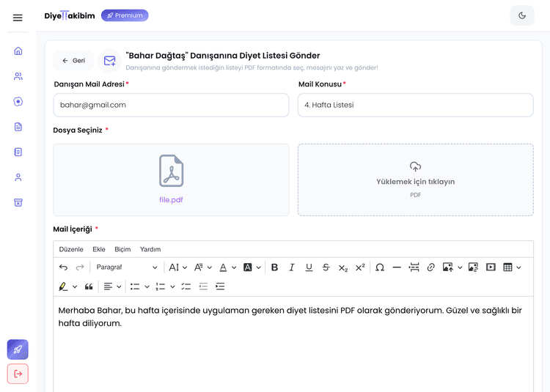Screen dimensions: 550x392
Task: Open the special characters omega icon
Action: pos(380,267)
